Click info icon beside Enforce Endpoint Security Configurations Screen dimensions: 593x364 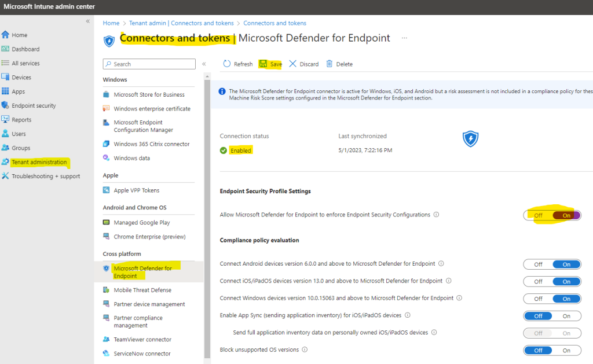(x=437, y=214)
